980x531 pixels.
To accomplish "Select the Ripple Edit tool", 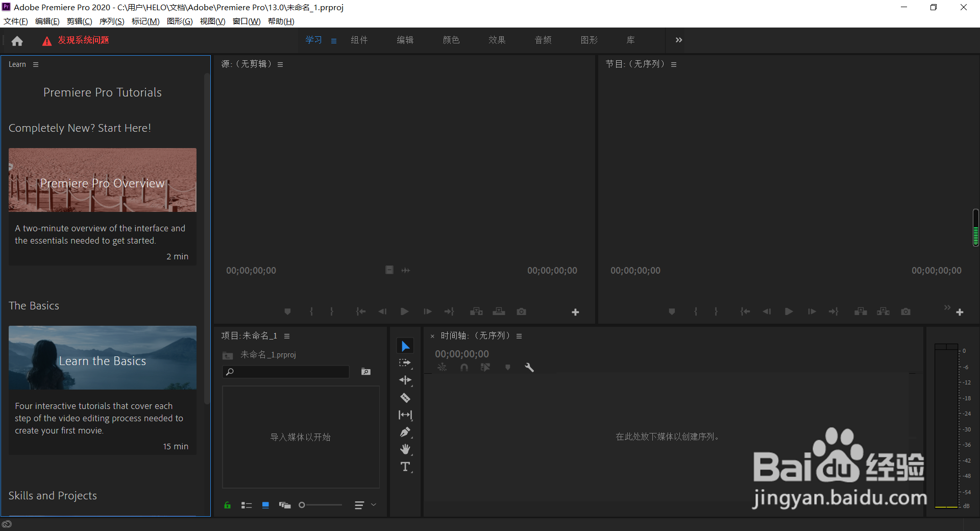I will tap(405, 380).
